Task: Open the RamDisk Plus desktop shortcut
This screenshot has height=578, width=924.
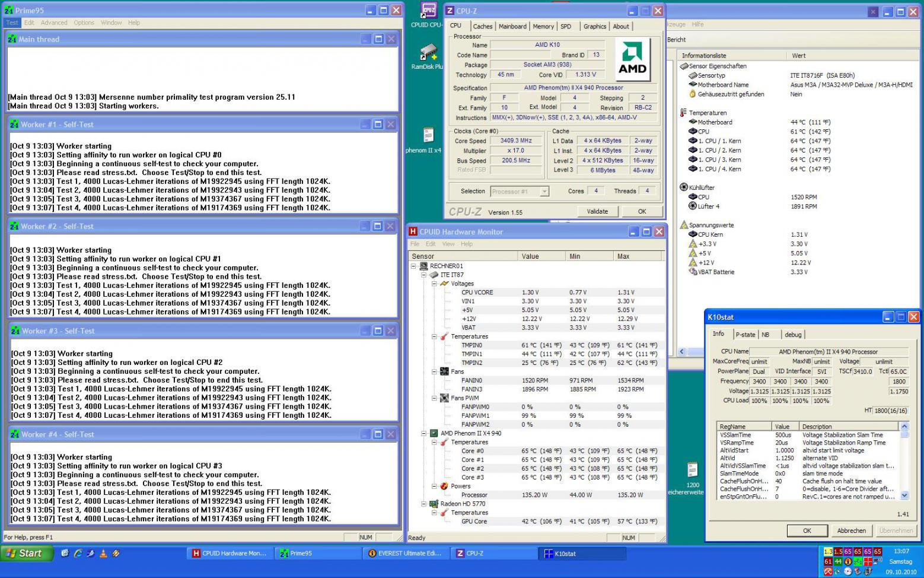Action: (x=428, y=53)
